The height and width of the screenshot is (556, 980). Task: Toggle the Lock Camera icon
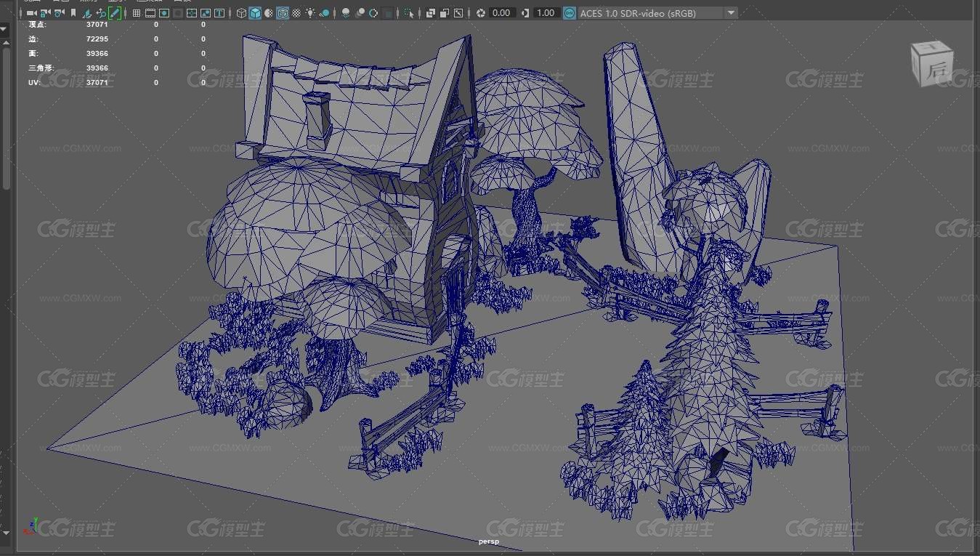pyautogui.click(x=45, y=13)
